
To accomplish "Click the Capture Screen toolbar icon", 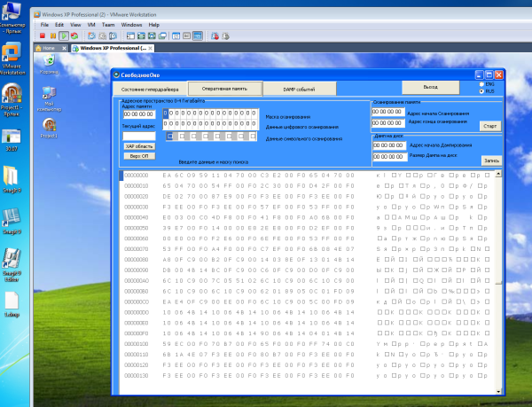I will point(215,35).
